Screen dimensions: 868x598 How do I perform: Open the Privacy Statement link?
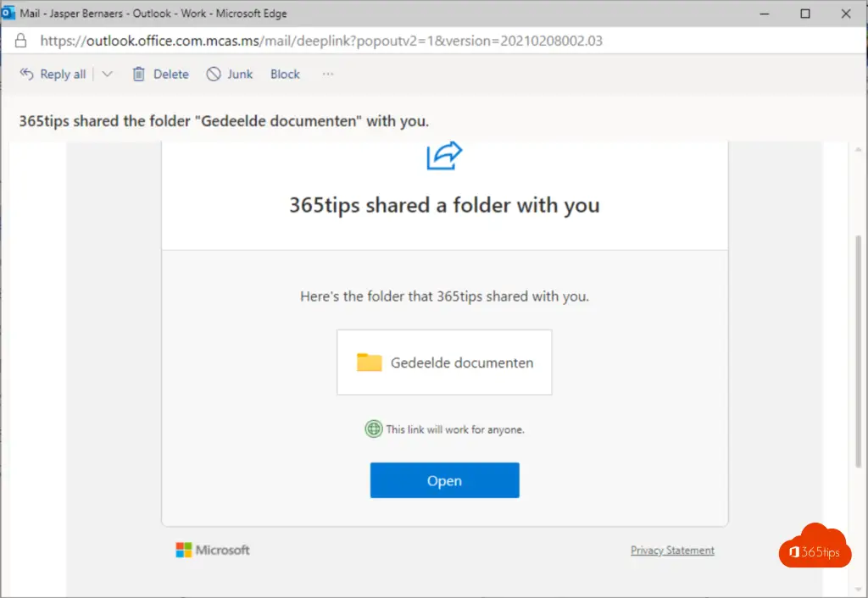672,551
